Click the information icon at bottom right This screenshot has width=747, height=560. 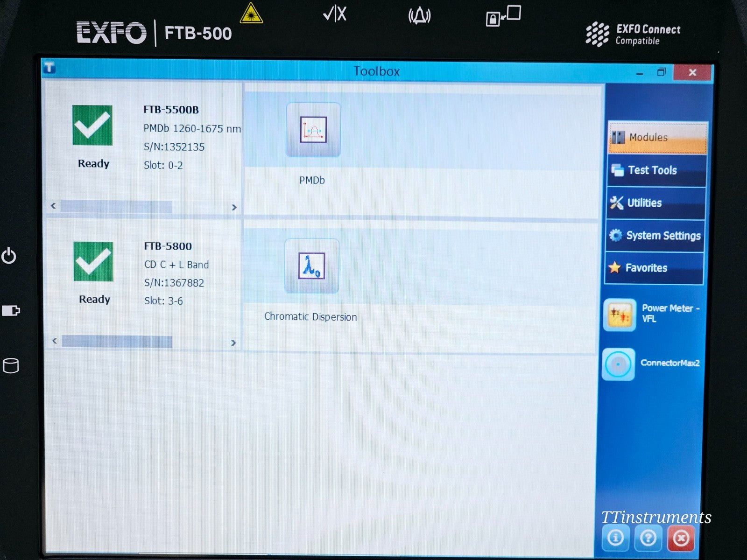pyautogui.click(x=615, y=538)
